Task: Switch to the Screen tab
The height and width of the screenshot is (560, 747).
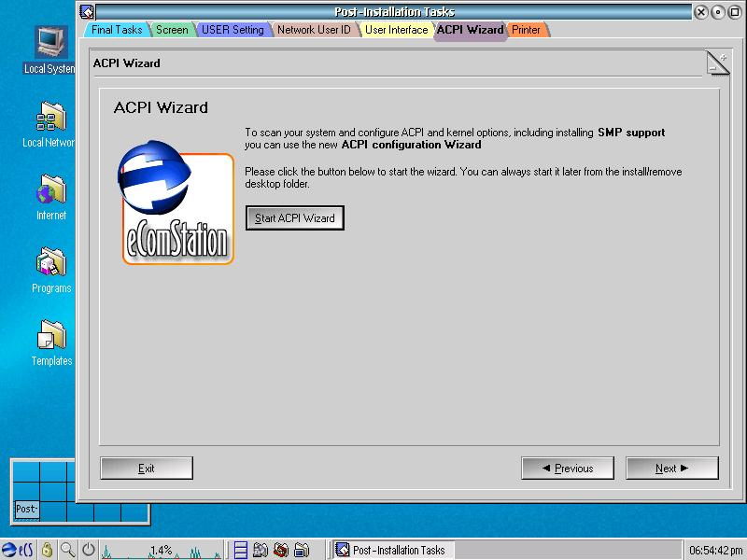Action: click(172, 30)
